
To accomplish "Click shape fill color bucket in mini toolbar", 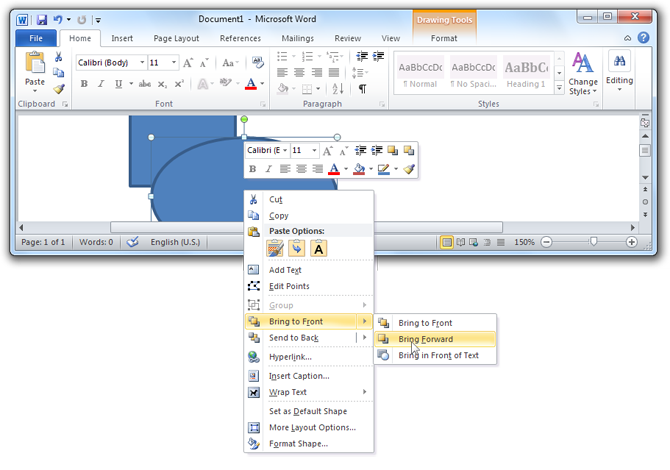I will (x=359, y=169).
